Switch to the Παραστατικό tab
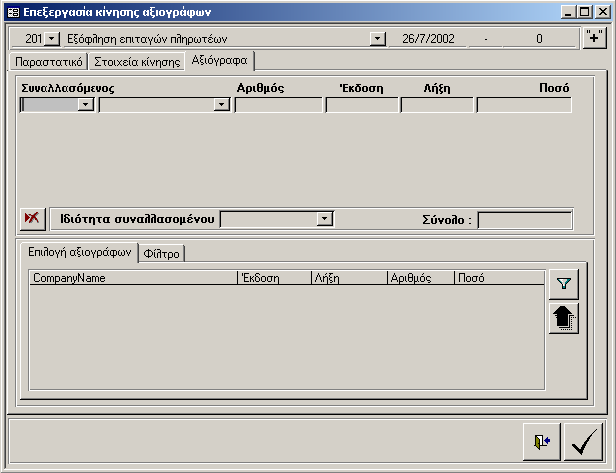Viewport: 616px width, 473px height. pyautogui.click(x=47, y=62)
